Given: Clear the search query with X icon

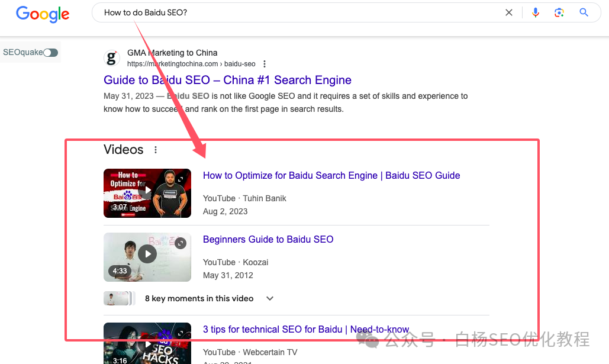Looking at the screenshot, I should tap(508, 12).
